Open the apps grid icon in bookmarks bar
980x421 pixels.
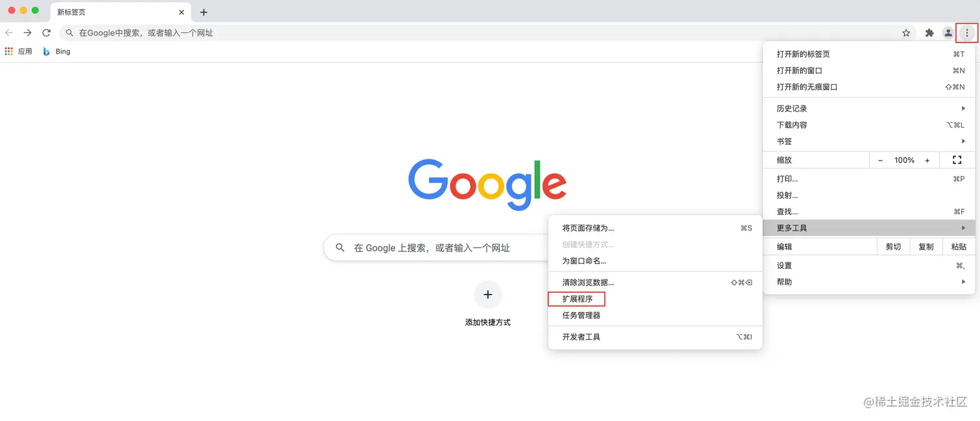8,51
